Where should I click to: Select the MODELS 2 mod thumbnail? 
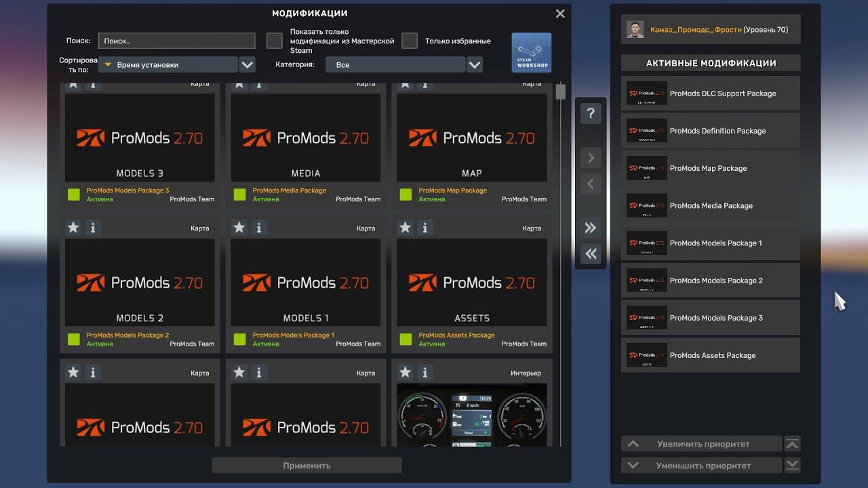140,283
